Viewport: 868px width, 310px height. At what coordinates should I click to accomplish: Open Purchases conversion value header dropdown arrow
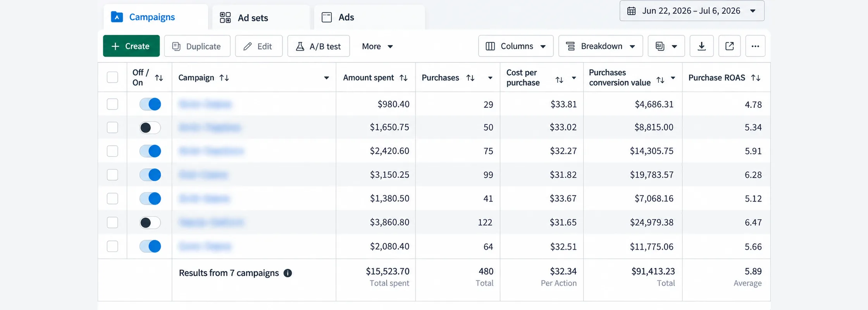pyautogui.click(x=673, y=78)
